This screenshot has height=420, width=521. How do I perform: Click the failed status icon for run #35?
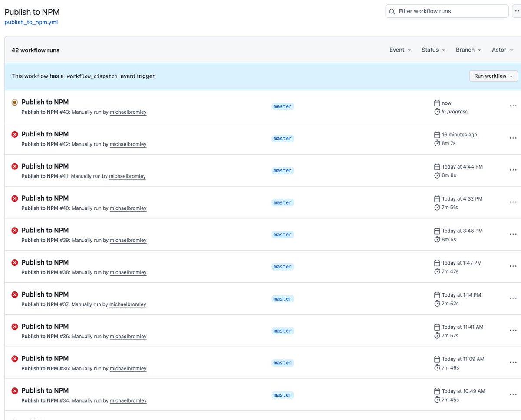15,359
